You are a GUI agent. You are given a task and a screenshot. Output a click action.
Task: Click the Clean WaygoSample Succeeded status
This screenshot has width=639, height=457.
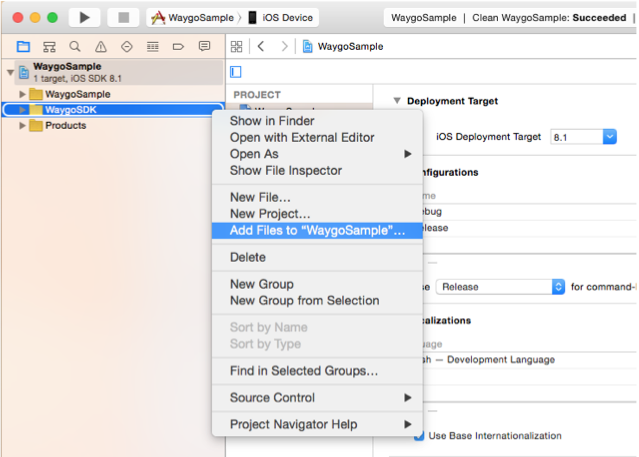[549, 18]
